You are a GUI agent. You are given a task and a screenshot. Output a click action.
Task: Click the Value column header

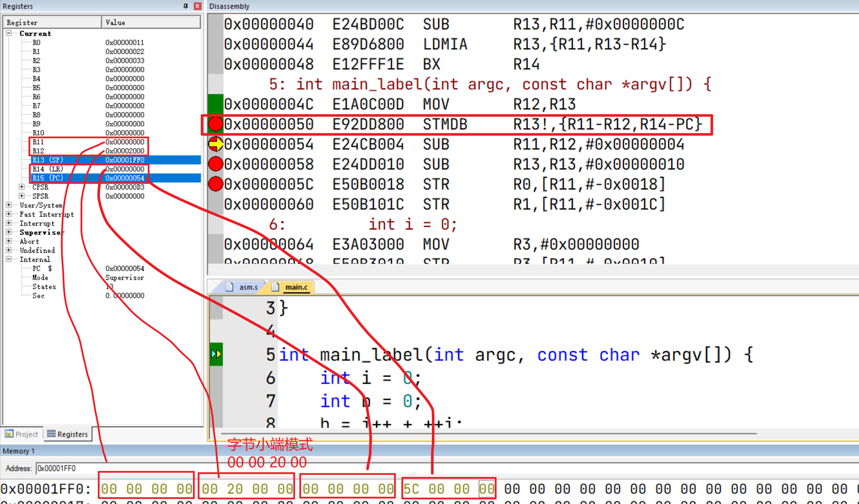[151, 22]
